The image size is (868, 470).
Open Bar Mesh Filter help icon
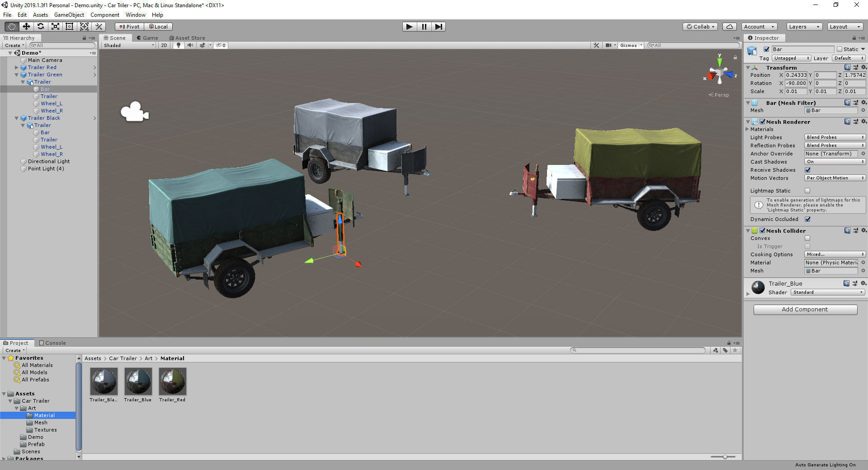pyautogui.click(x=847, y=103)
